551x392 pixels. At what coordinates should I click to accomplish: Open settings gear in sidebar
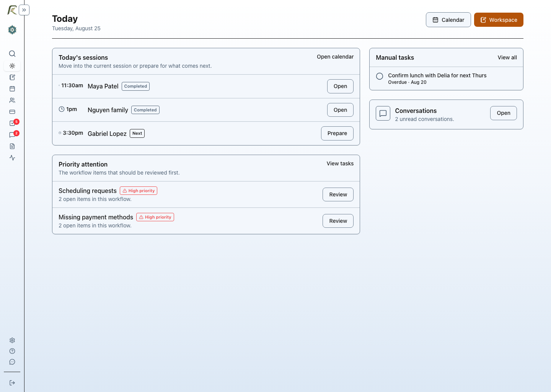point(12,340)
